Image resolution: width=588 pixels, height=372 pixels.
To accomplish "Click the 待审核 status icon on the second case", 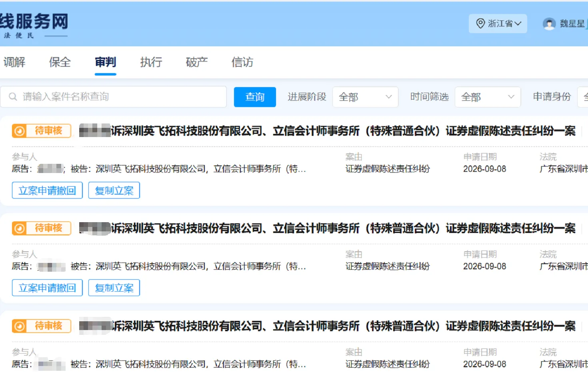I will coord(19,228).
